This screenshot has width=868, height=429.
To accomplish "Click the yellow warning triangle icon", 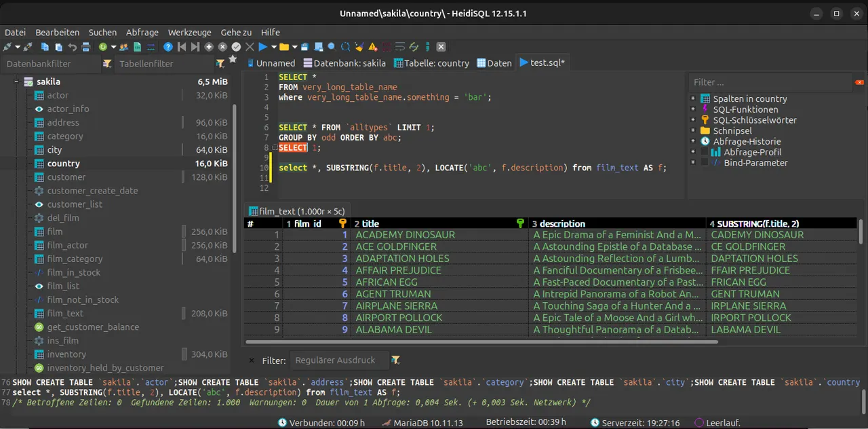I will (373, 47).
